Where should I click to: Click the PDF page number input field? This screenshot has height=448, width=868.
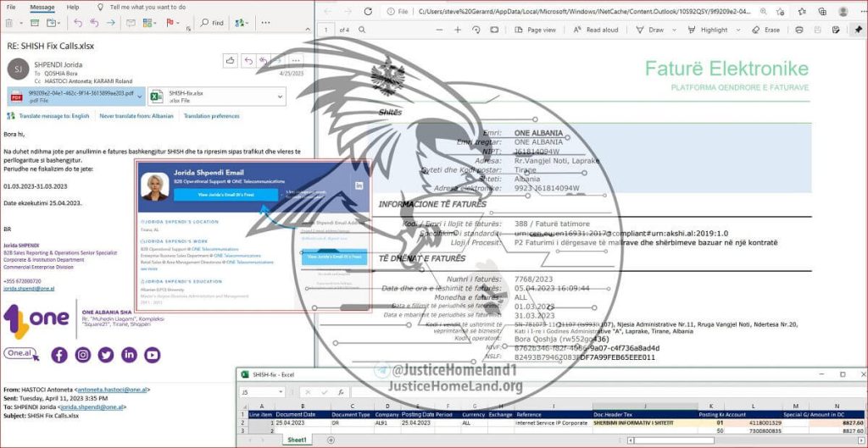pos(325,30)
